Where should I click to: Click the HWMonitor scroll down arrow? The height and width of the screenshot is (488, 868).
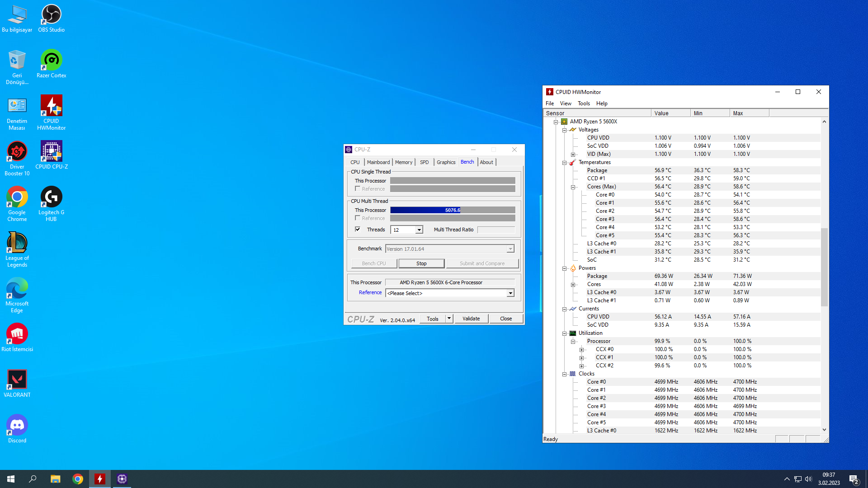[824, 430]
